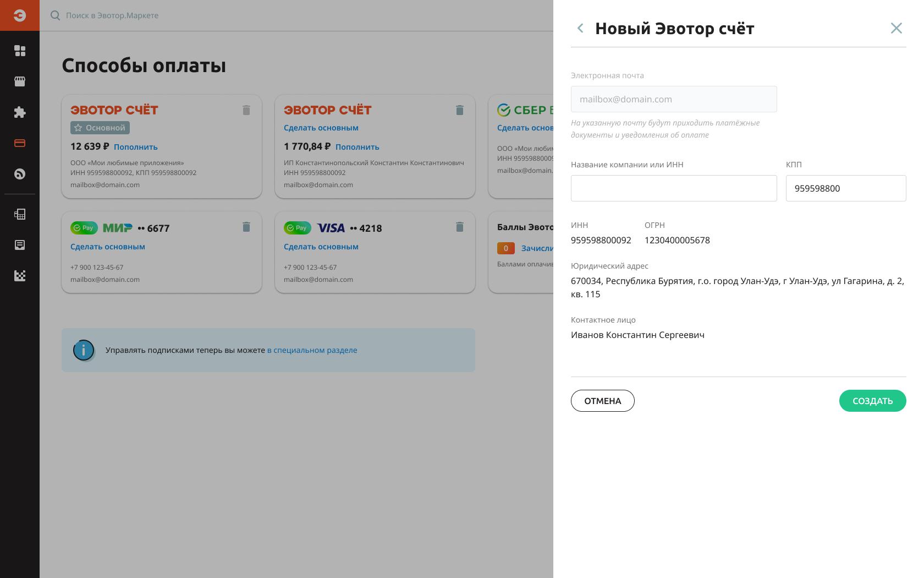The height and width of the screenshot is (578, 924).
Task: Click the Новый Эвотор счёт panel title
Action: tap(674, 28)
